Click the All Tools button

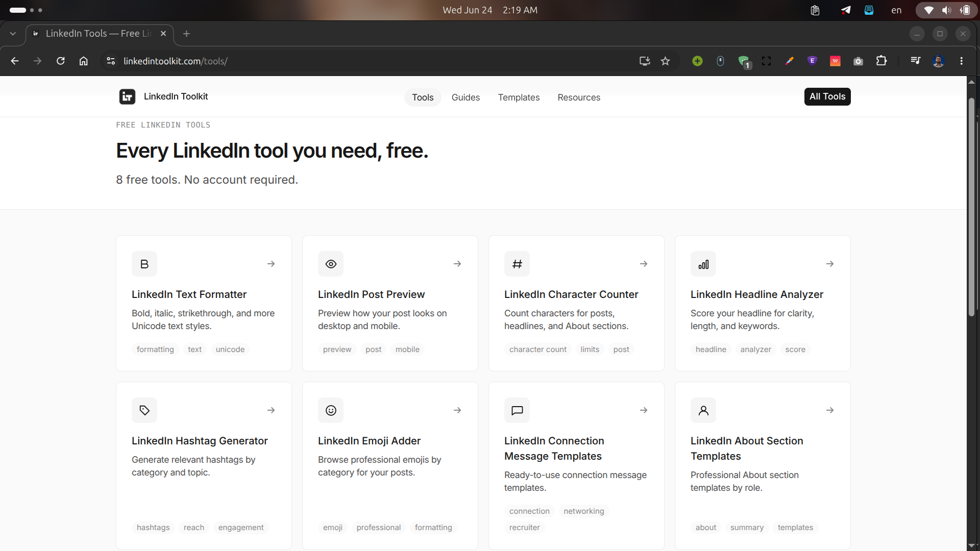click(827, 96)
